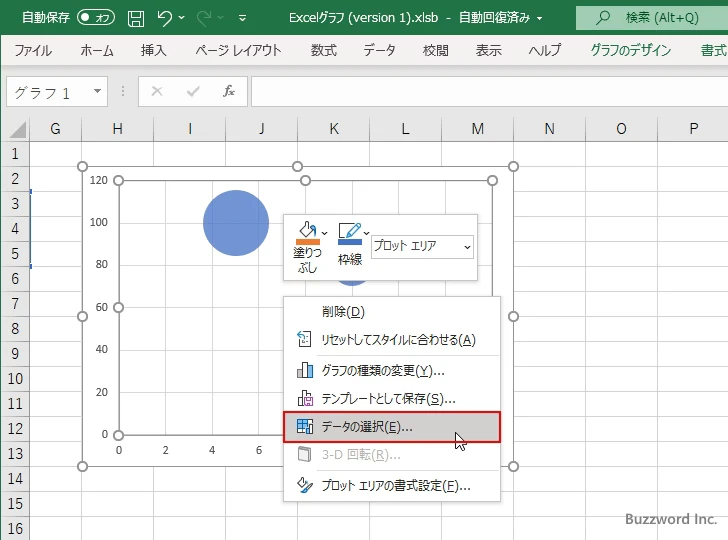Select column P header
The width and height of the screenshot is (728, 540).
click(693, 129)
